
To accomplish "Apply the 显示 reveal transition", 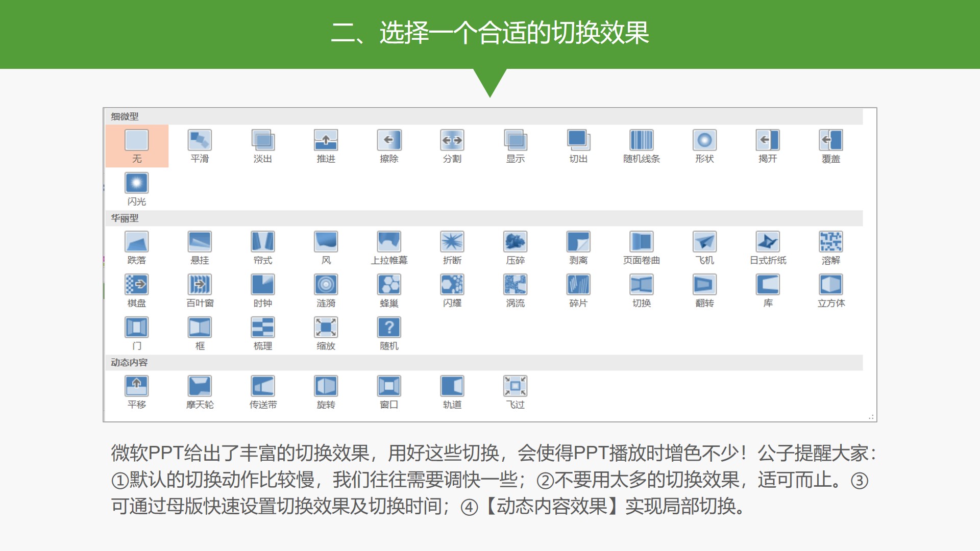I will 516,146.
